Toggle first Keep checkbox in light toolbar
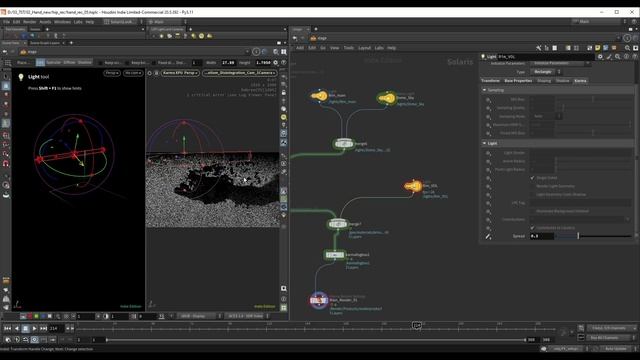 click(x=100, y=63)
